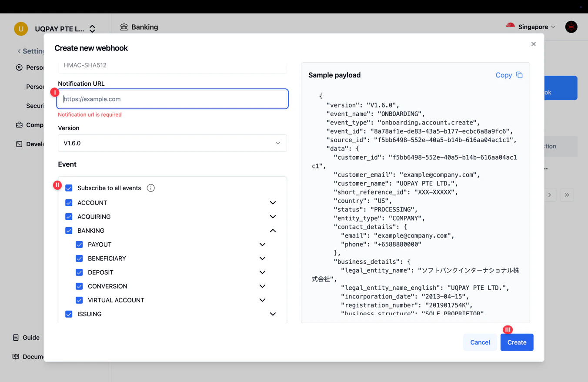Open the Documentation icon at bottom left
This screenshot has height=382, width=588.
click(x=16, y=356)
